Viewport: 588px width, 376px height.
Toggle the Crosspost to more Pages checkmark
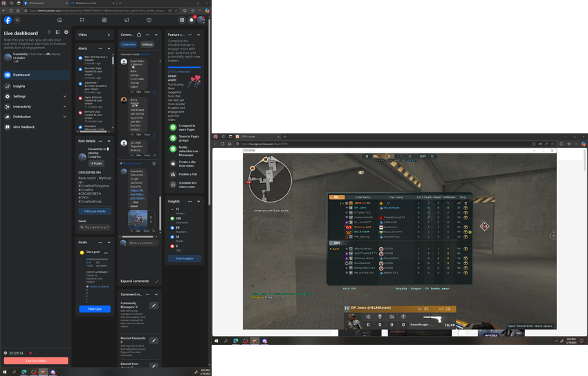click(x=173, y=127)
